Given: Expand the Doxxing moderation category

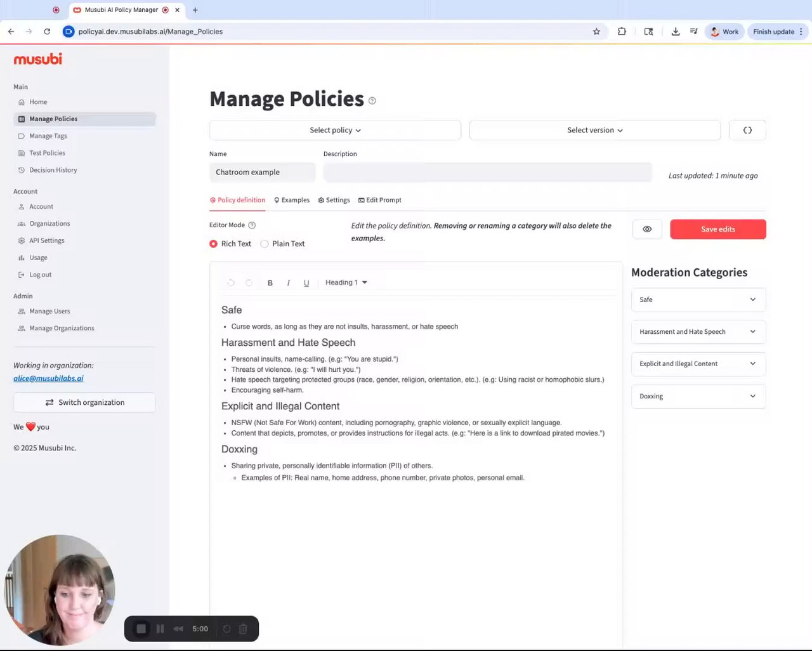Looking at the screenshot, I should click(x=698, y=396).
